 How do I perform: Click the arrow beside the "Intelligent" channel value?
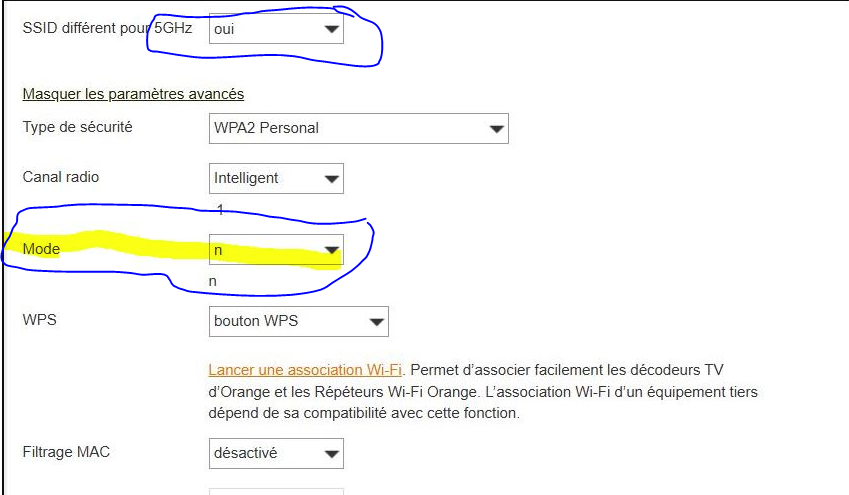pos(331,179)
